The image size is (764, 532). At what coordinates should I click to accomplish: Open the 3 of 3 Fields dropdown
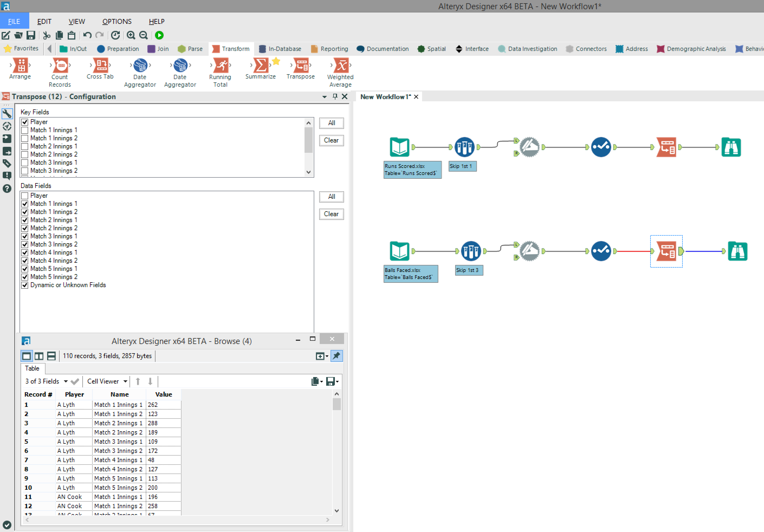(x=66, y=381)
